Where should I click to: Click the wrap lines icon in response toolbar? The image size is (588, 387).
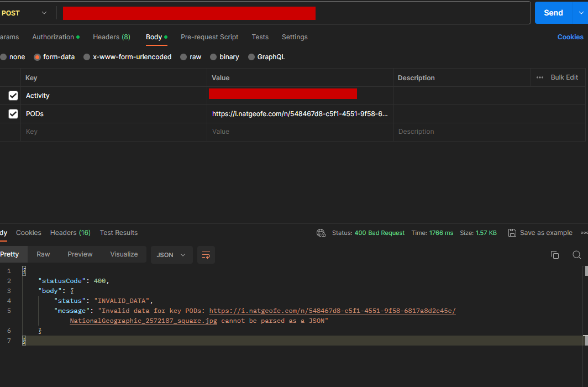(x=206, y=255)
